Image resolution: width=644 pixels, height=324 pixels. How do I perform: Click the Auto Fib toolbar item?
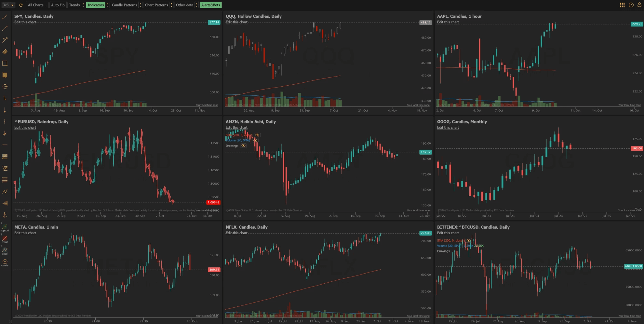58,5
